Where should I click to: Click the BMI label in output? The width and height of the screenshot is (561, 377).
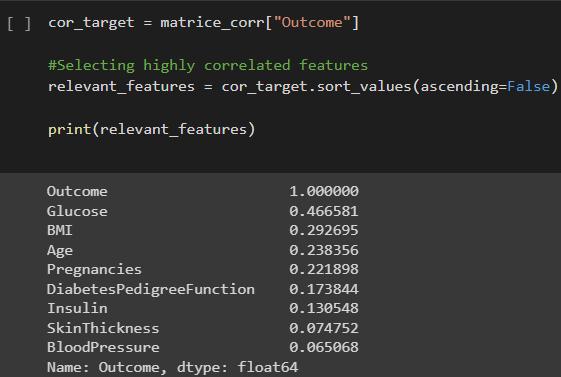60,230
